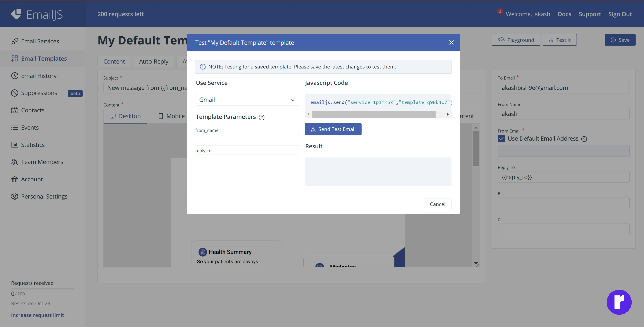This screenshot has height=327, width=644.
Task: Click the content preview vertical scrollbar
Action: coord(476,149)
